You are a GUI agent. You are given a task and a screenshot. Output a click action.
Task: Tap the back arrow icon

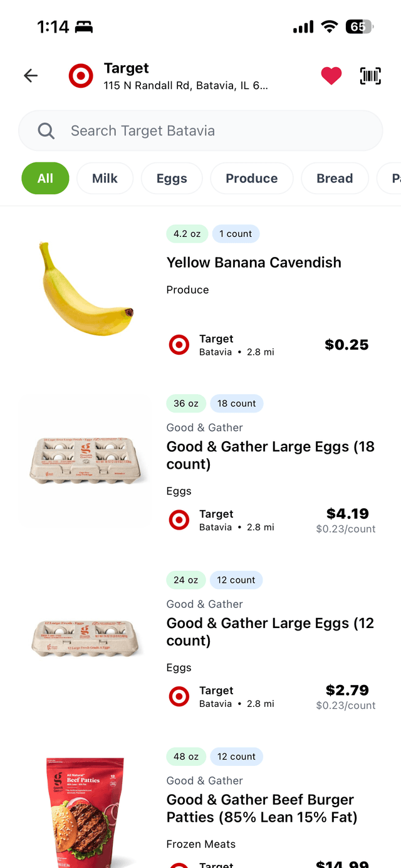pos(31,76)
